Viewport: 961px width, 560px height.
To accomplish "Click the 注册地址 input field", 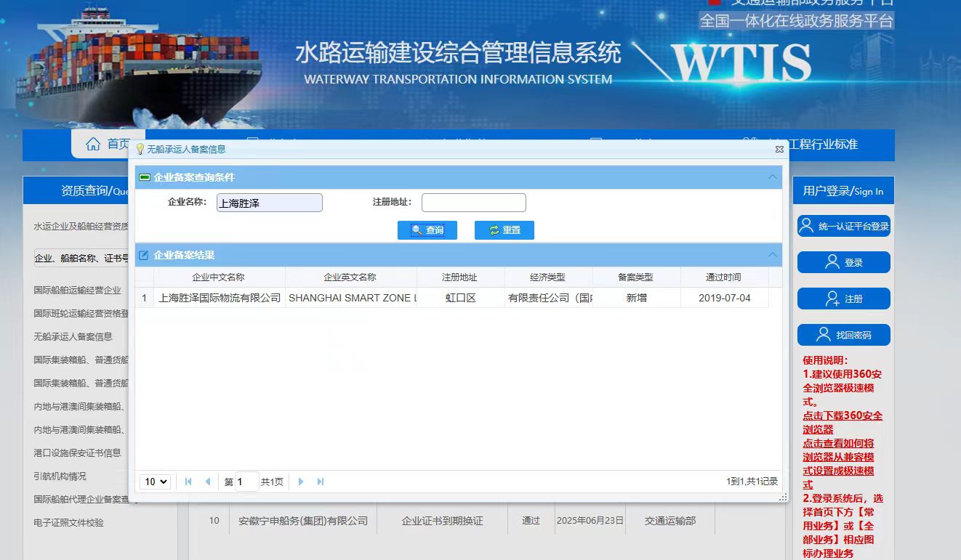I will 473,202.
